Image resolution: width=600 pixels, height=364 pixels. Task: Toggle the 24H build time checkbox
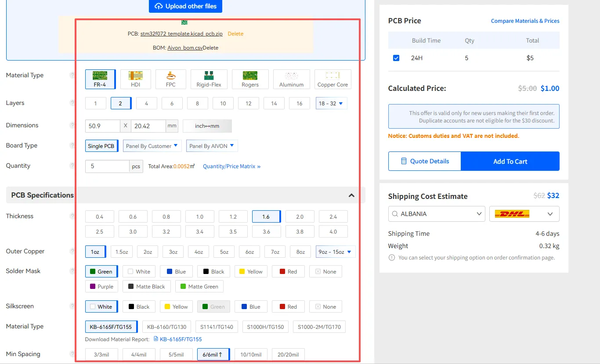point(396,58)
